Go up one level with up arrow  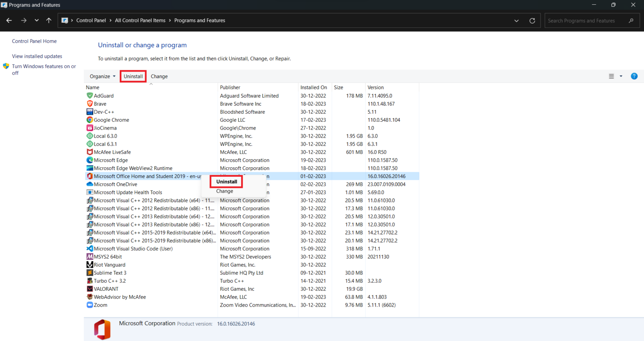(x=49, y=21)
